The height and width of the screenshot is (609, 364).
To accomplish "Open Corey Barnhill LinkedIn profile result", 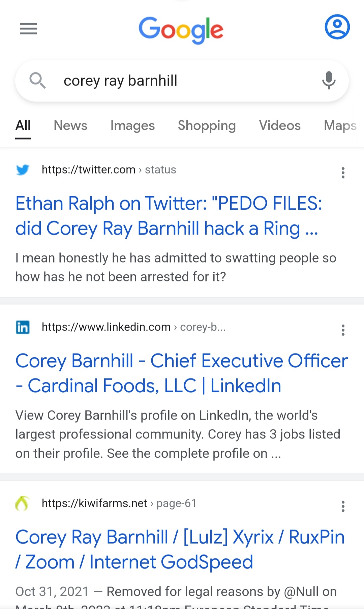I will click(181, 373).
